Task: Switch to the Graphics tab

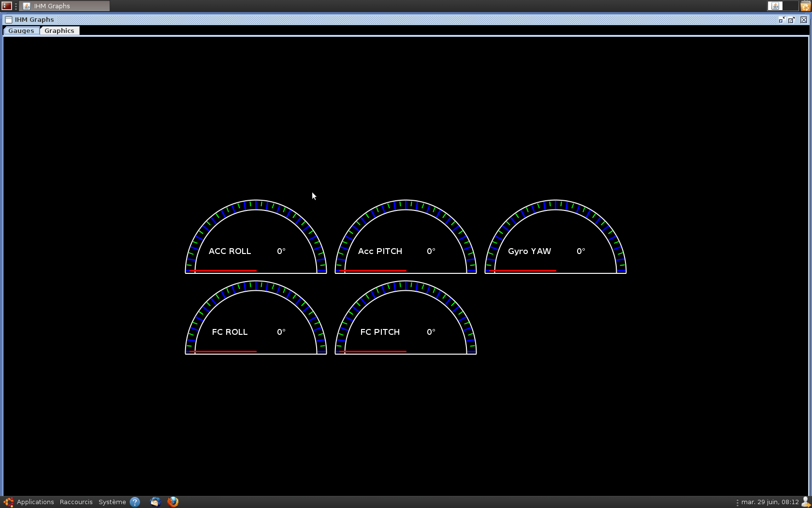Action: [x=59, y=30]
